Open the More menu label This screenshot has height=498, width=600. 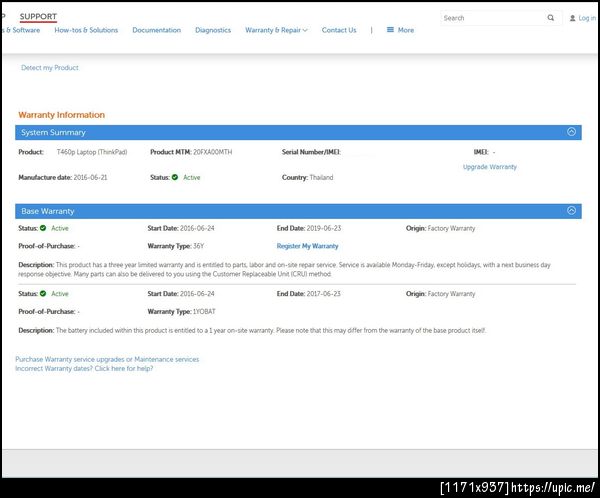point(406,30)
